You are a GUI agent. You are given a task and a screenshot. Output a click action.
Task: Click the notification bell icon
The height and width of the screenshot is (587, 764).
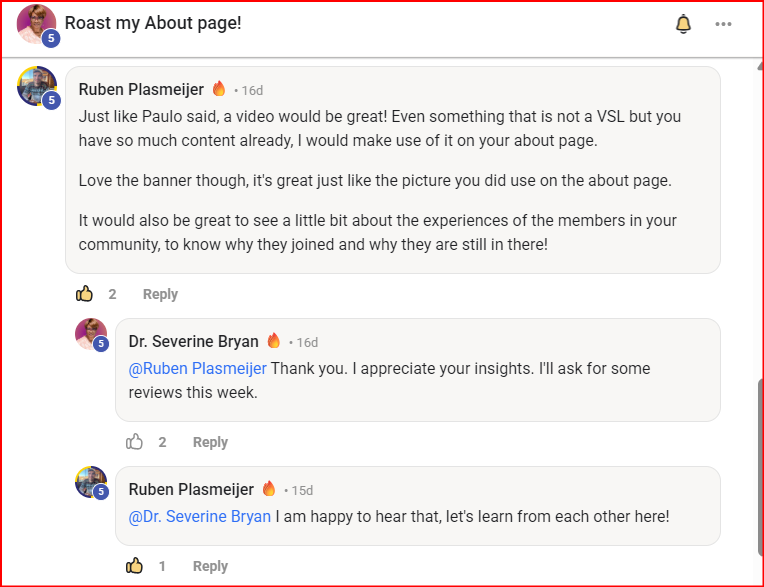tap(684, 24)
